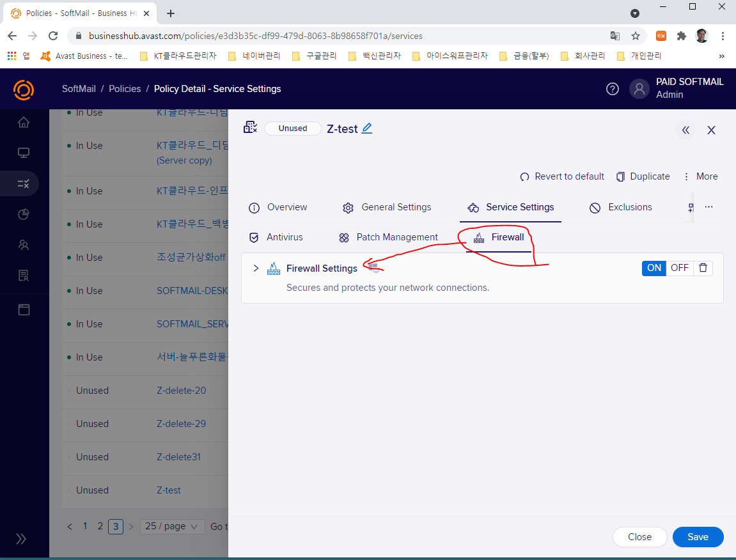This screenshot has width=736, height=560.
Task: Open the Admin user avatar menu
Action: [x=639, y=89]
